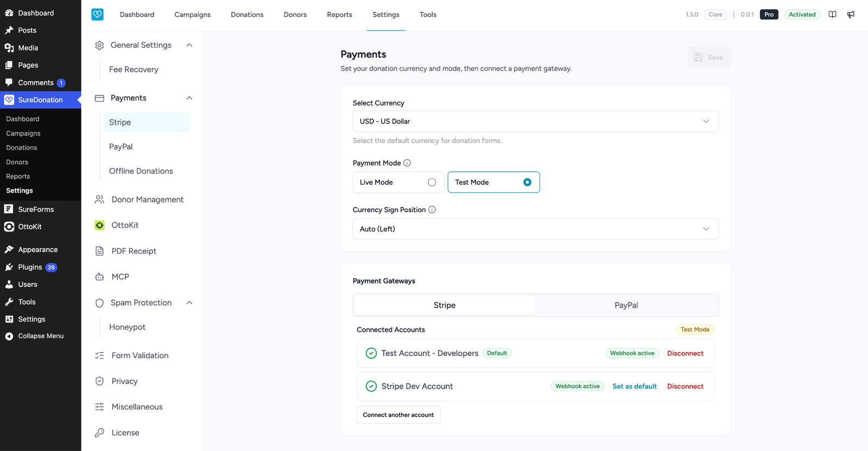Select the Live Mode radio button
This screenshot has width=868, height=451.
pyautogui.click(x=432, y=183)
